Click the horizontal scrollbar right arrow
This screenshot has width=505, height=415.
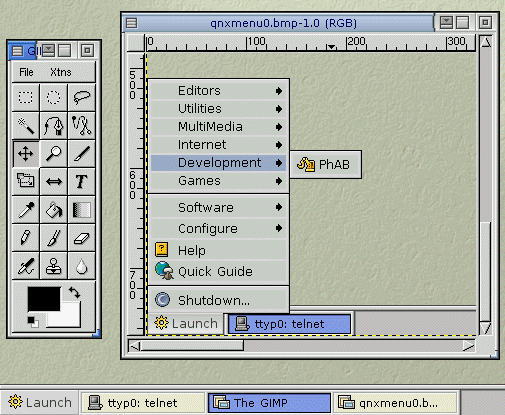pos(468,346)
